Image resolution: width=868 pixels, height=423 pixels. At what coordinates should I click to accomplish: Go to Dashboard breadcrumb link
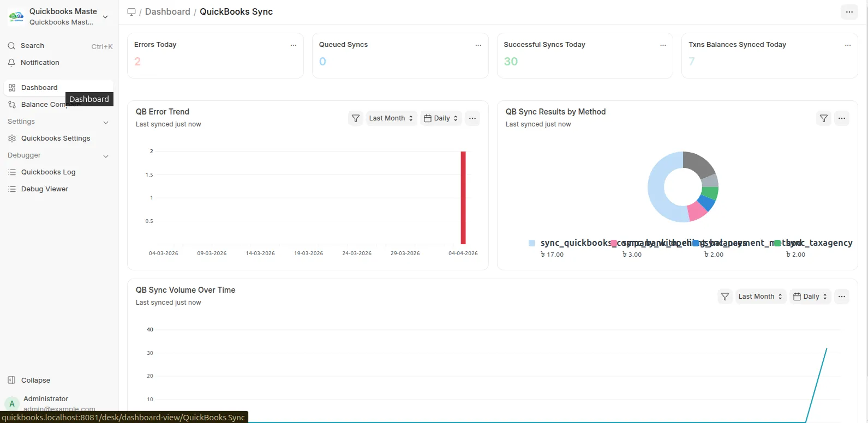coord(167,12)
